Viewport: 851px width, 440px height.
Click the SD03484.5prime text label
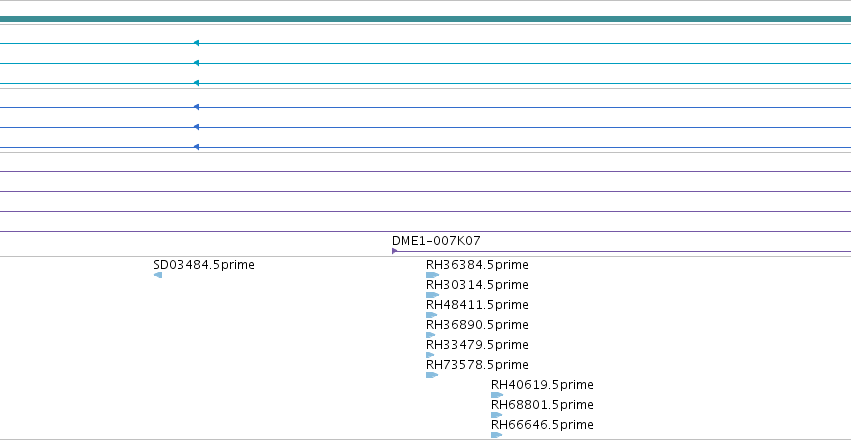point(204,265)
